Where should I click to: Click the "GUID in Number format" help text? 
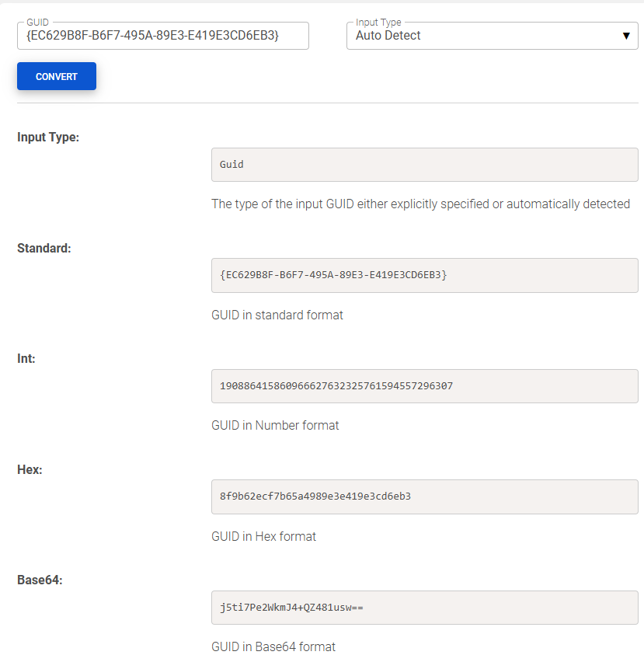(275, 426)
